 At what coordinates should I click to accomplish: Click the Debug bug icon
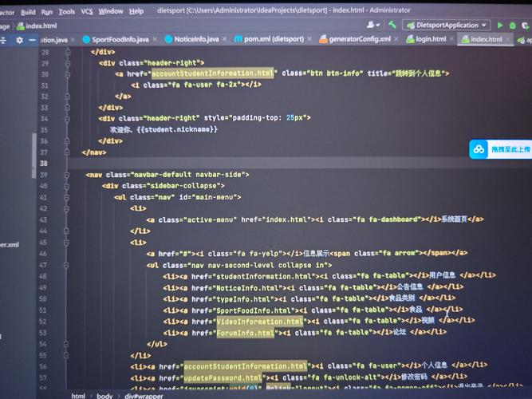click(512, 25)
